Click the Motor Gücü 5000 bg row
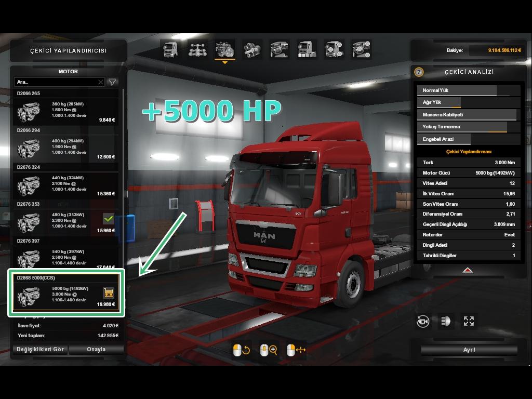Screen dimensions: 532x399 coord(469,172)
